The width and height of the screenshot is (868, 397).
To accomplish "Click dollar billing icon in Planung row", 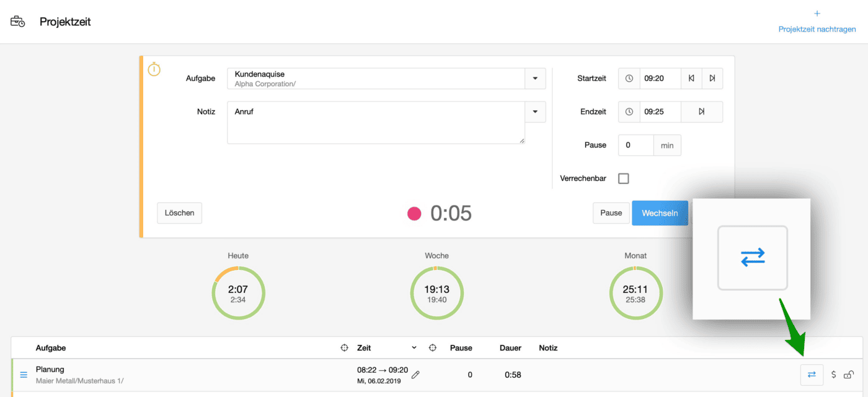I will pos(834,374).
